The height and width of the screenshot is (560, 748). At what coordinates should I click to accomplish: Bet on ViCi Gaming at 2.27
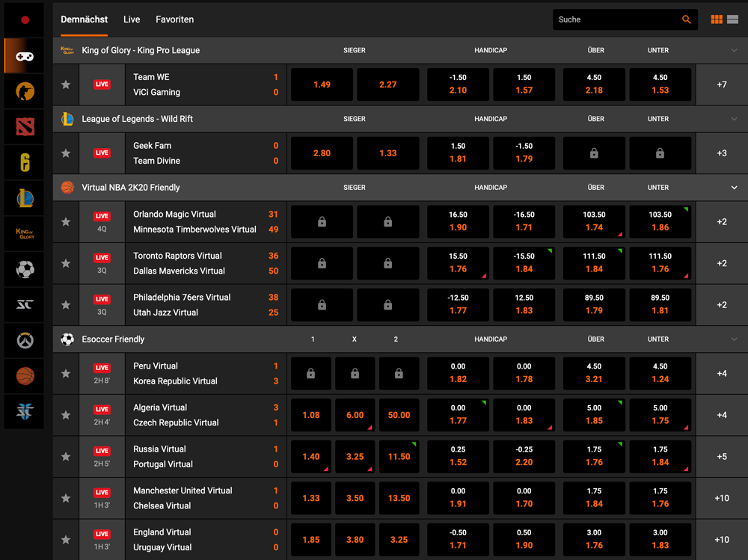(387, 84)
